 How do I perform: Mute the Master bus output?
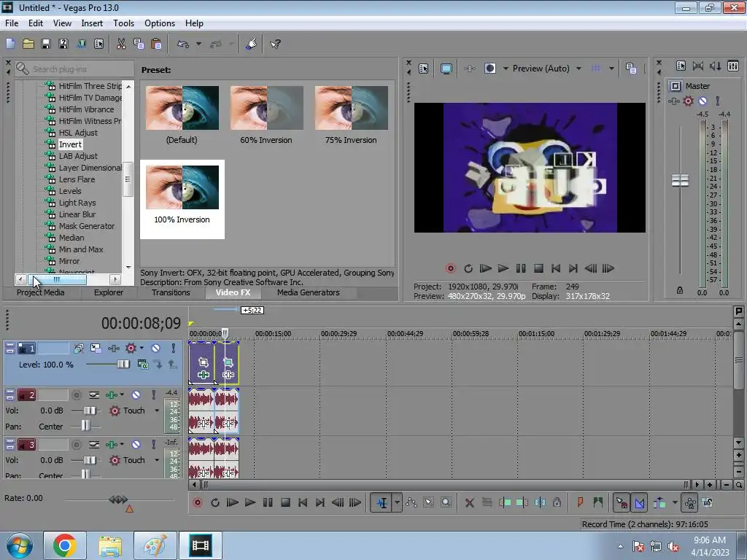[703, 101]
